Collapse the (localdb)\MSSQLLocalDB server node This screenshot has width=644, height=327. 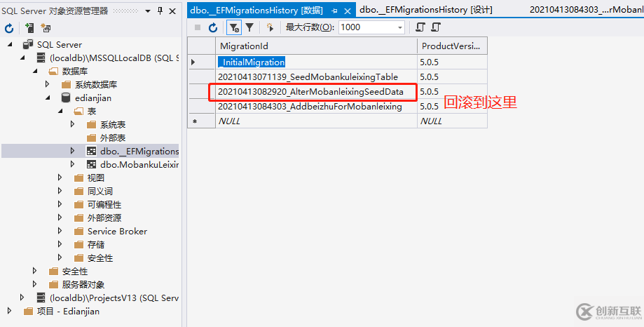point(22,58)
